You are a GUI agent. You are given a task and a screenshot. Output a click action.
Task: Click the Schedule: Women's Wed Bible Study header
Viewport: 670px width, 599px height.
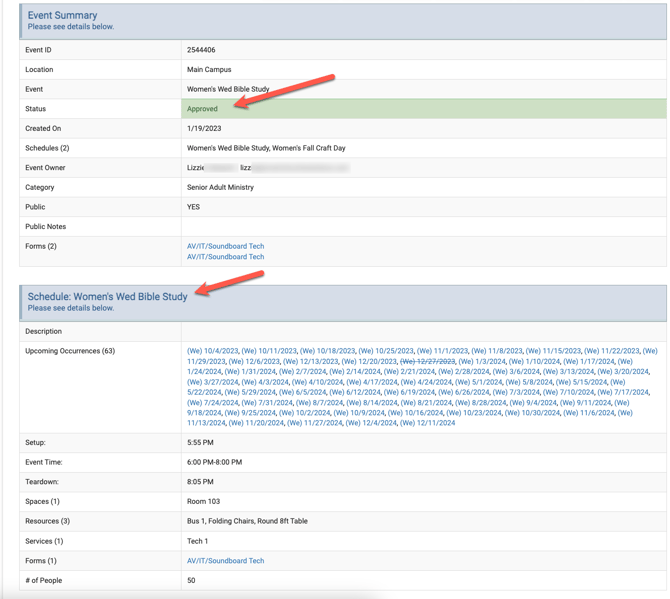tap(107, 297)
